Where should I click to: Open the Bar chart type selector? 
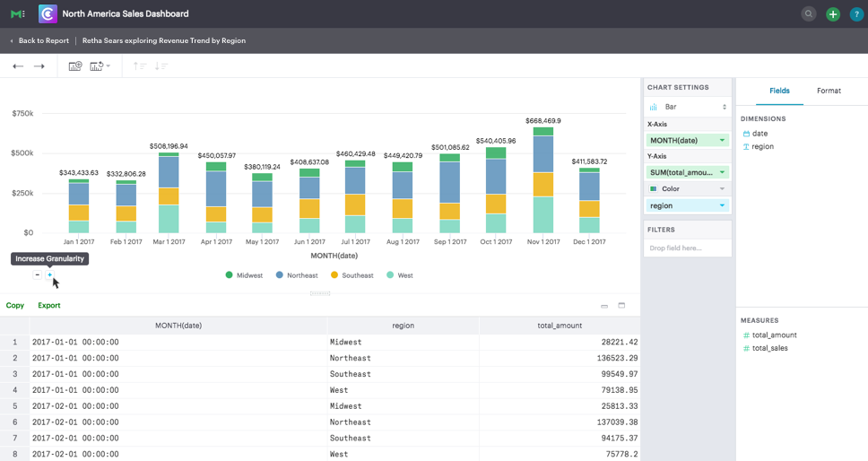(688, 107)
